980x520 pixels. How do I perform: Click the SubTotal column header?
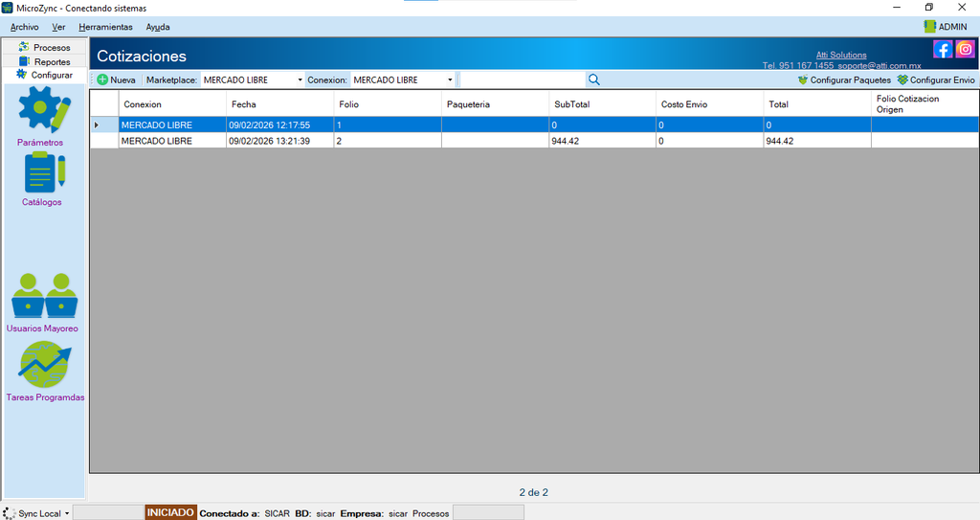[603, 103]
